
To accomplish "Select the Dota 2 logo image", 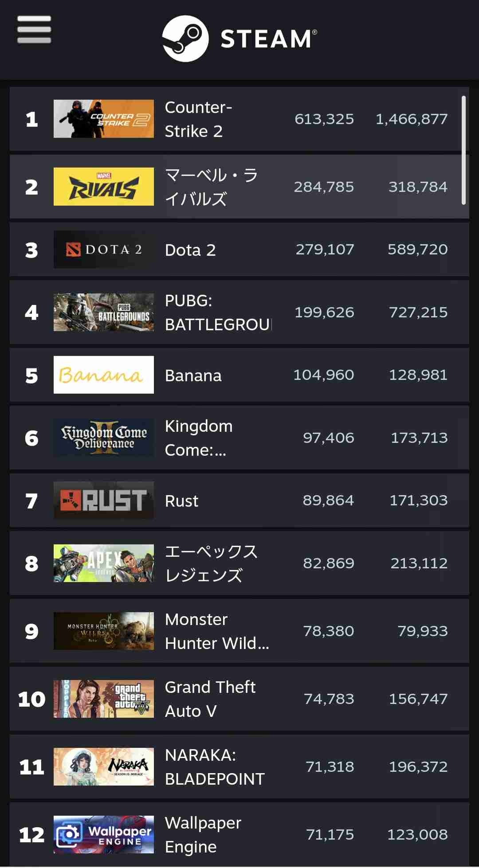I will click(x=104, y=250).
